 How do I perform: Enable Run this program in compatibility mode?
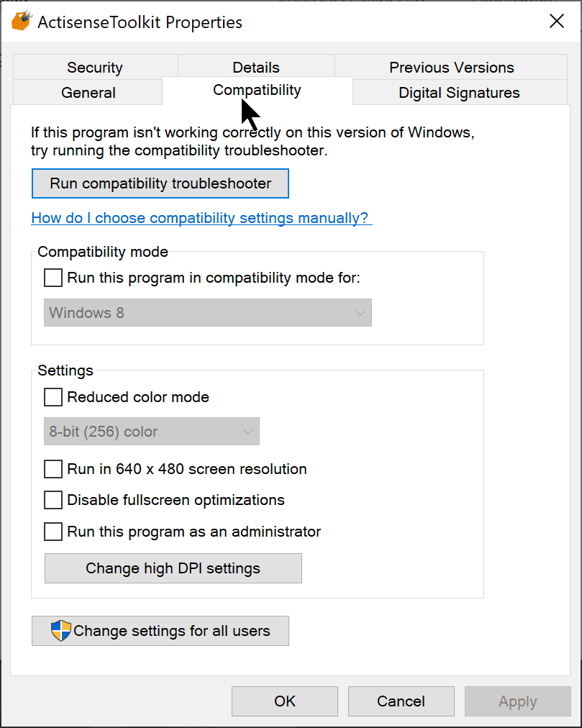click(53, 278)
